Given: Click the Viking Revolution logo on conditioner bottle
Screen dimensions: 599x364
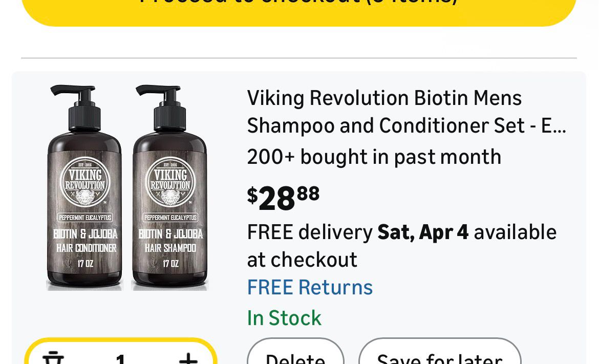Looking at the screenshot, I should (x=85, y=181).
